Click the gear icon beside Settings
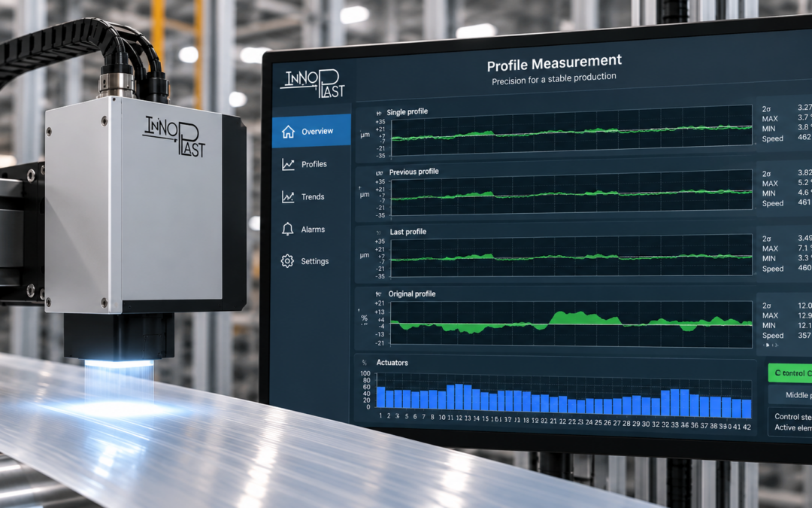This screenshot has height=508, width=812. [287, 260]
